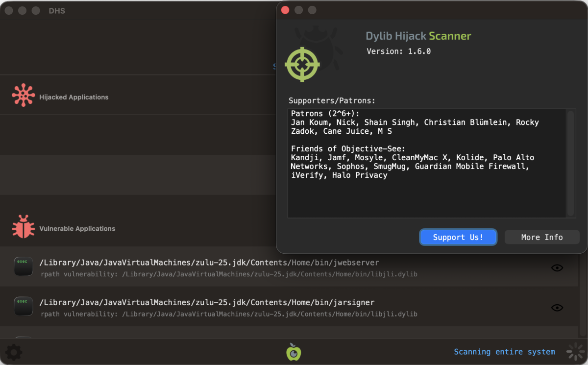This screenshot has height=365, width=588.
Task: Click the Scanning entire system status link
Action: (x=504, y=352)
